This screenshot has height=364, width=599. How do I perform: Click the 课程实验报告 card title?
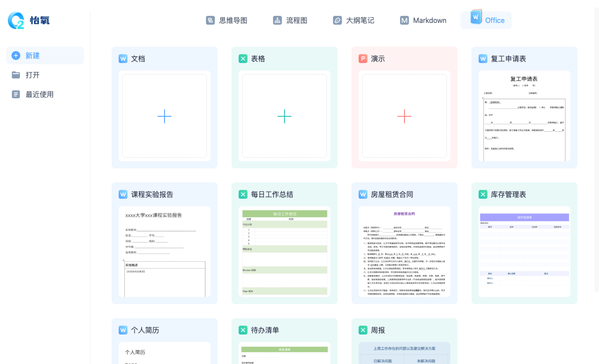tap(152, 195)
